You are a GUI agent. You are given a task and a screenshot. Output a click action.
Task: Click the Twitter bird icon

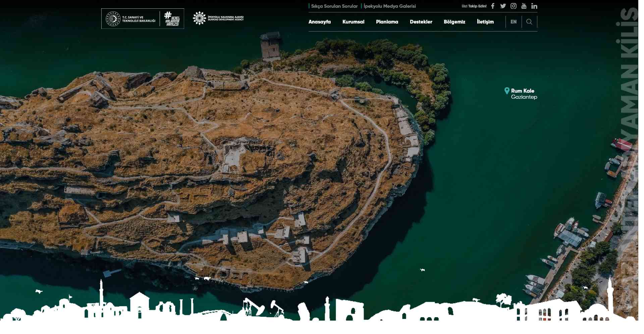tap(503, 6)
